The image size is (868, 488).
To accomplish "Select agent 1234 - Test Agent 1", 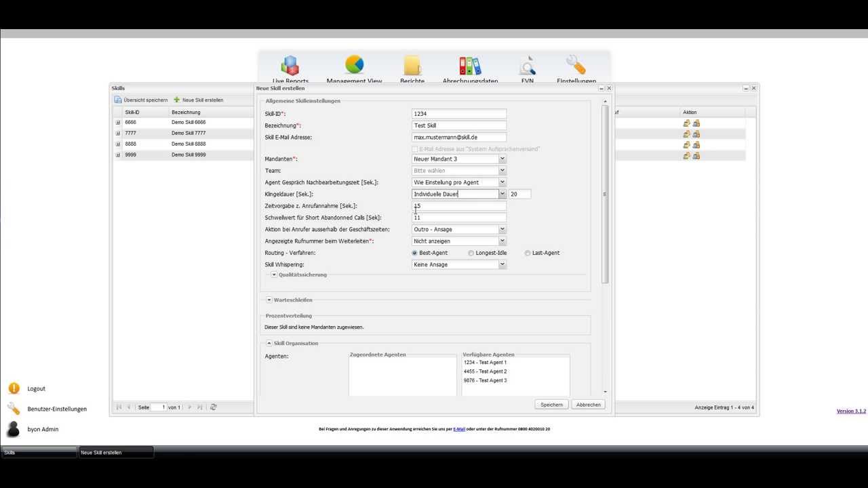I will click(485, 363).
